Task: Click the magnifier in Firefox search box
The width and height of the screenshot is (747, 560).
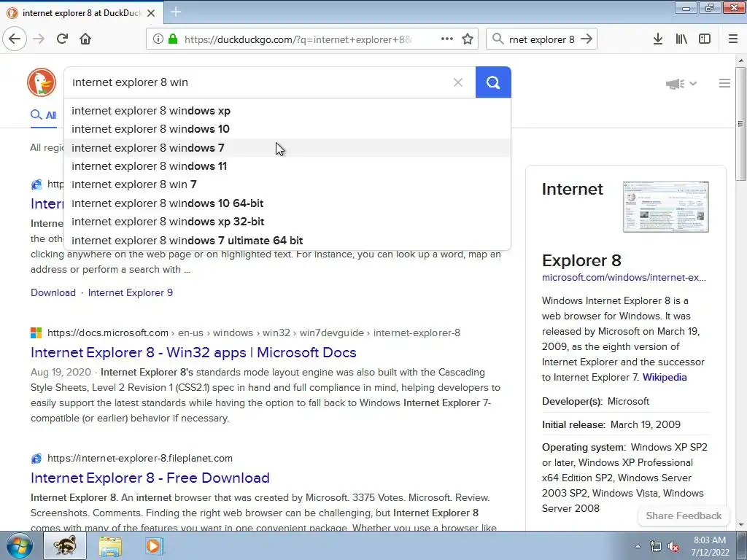Action: point(498,39)
